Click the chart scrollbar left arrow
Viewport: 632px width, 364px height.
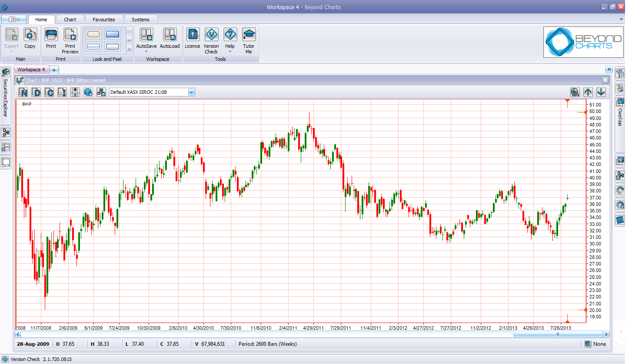(x=18, y=334)
